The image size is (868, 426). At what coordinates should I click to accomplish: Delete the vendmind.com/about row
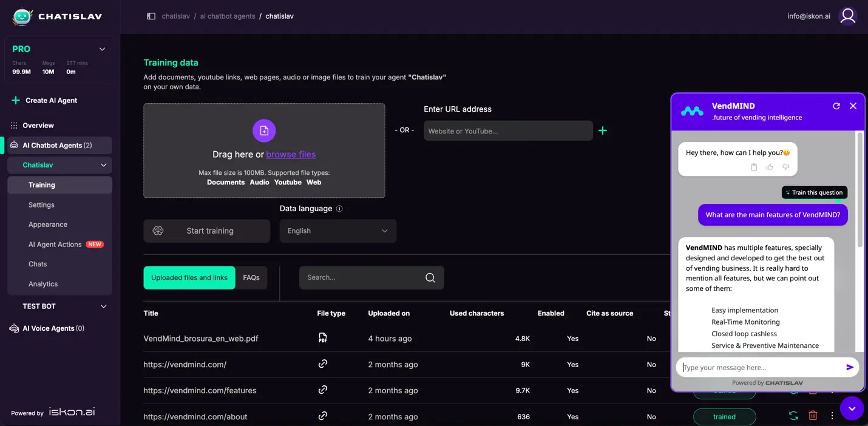(x=813, y=416)
